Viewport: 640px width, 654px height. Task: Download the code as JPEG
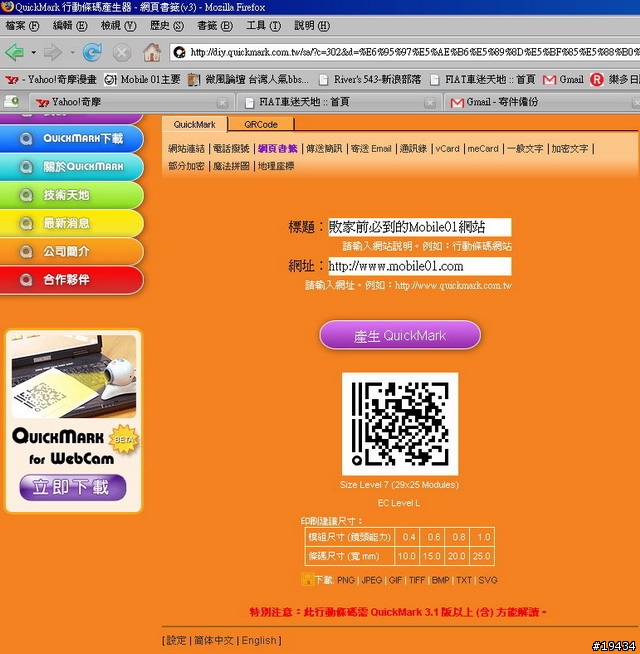[372, 580]
